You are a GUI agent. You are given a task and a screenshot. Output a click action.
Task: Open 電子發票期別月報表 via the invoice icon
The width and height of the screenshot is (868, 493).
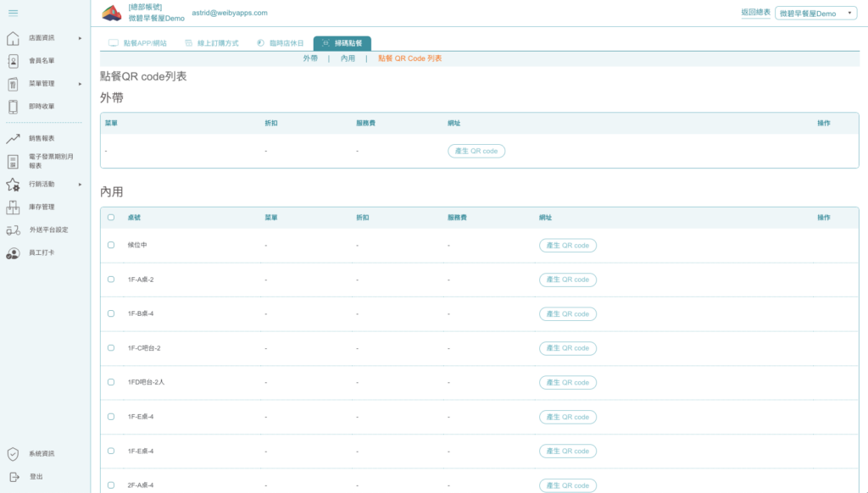(x=13, y=161)
